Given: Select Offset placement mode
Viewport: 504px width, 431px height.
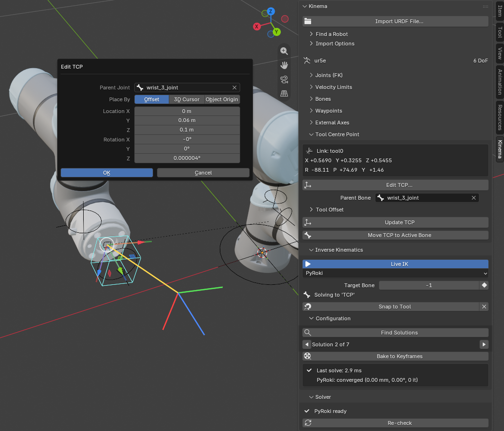Looking at the screenshot, I should tap(151, 99).
